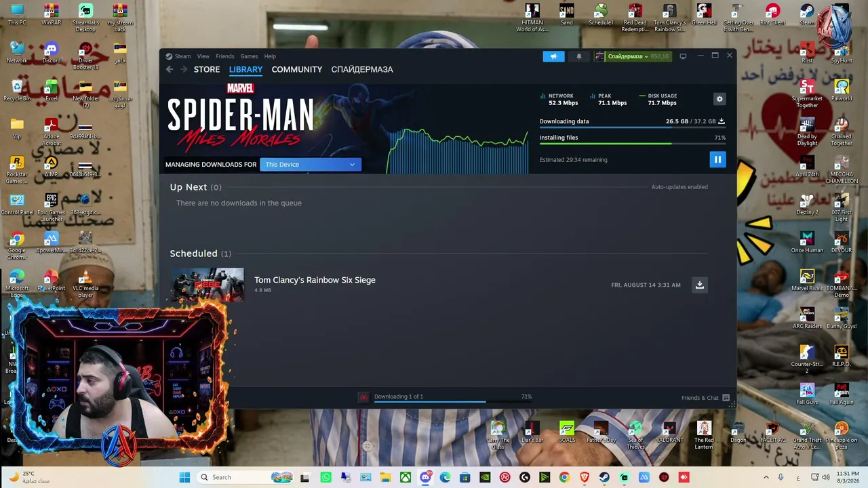Click the Steam account avatar

599,56
